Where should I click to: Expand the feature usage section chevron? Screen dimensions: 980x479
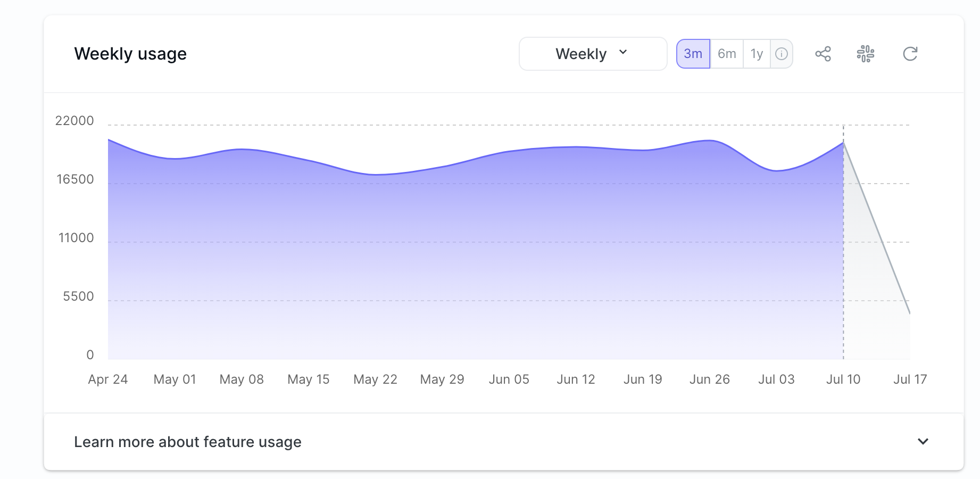923,441
